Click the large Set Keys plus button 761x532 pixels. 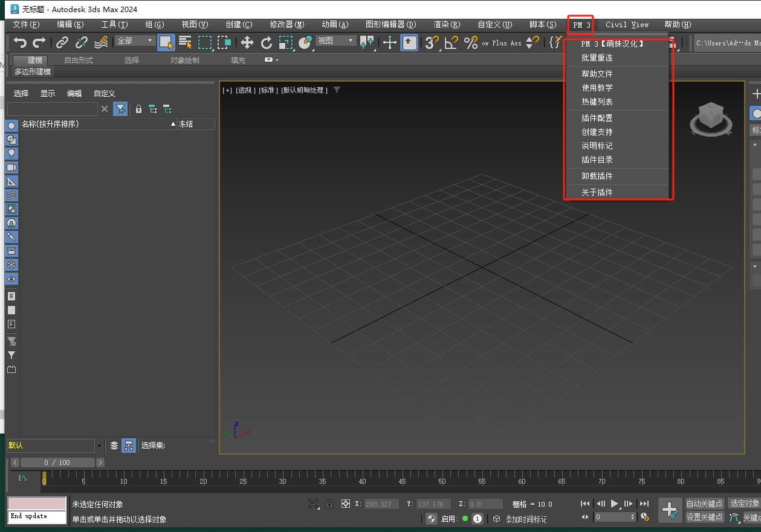[x=670, y=510]
